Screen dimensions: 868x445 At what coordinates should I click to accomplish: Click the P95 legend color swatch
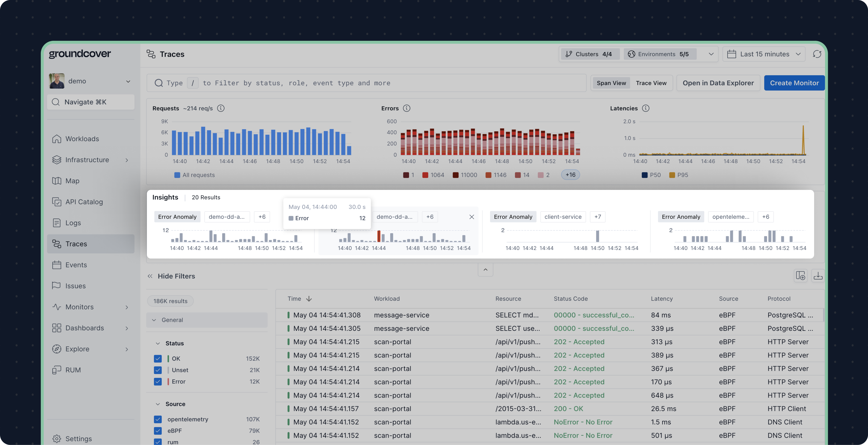click(x=672, y=175)
